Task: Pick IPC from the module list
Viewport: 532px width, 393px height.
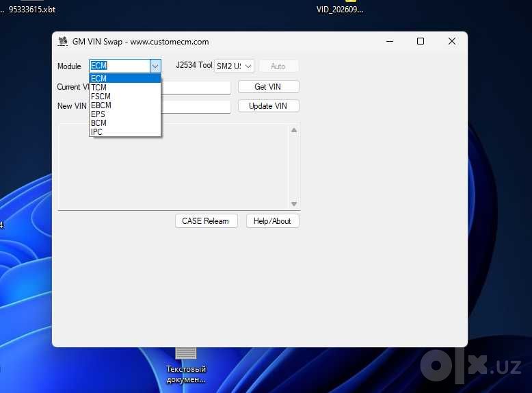Action: click(125, 131)
